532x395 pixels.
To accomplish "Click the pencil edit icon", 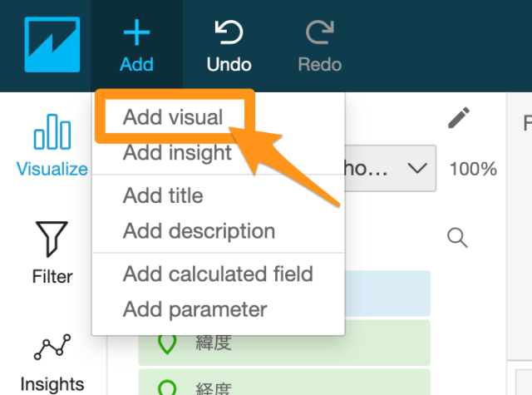I will [x=459, y=118].
